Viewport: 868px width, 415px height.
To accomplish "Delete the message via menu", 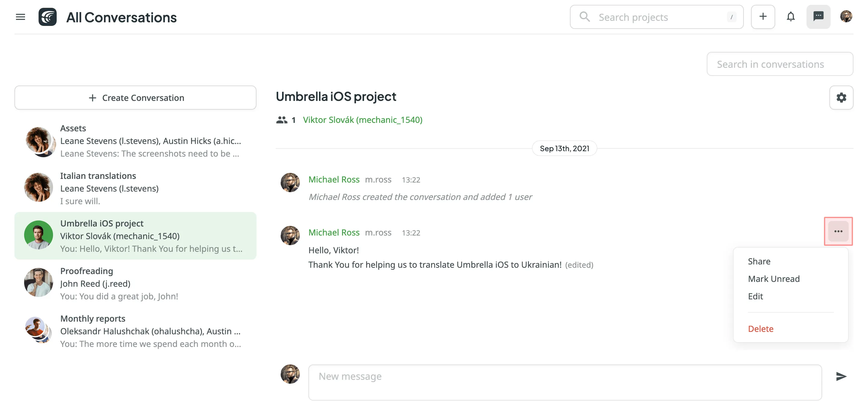I will 760,329.
